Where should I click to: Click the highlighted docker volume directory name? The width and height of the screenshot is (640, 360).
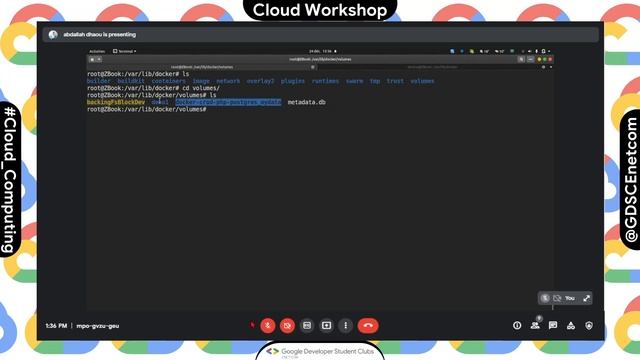pos(228,102)
